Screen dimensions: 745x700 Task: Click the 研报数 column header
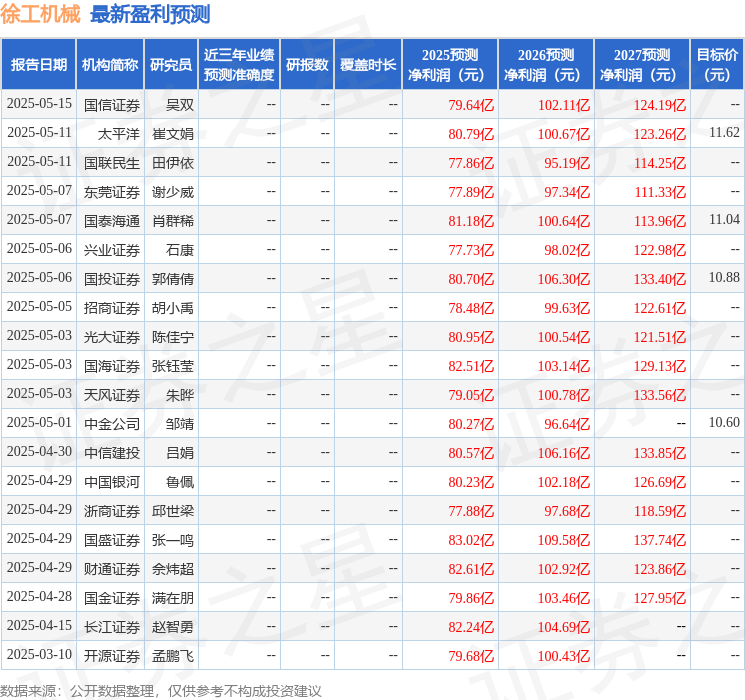click(306, 64)
